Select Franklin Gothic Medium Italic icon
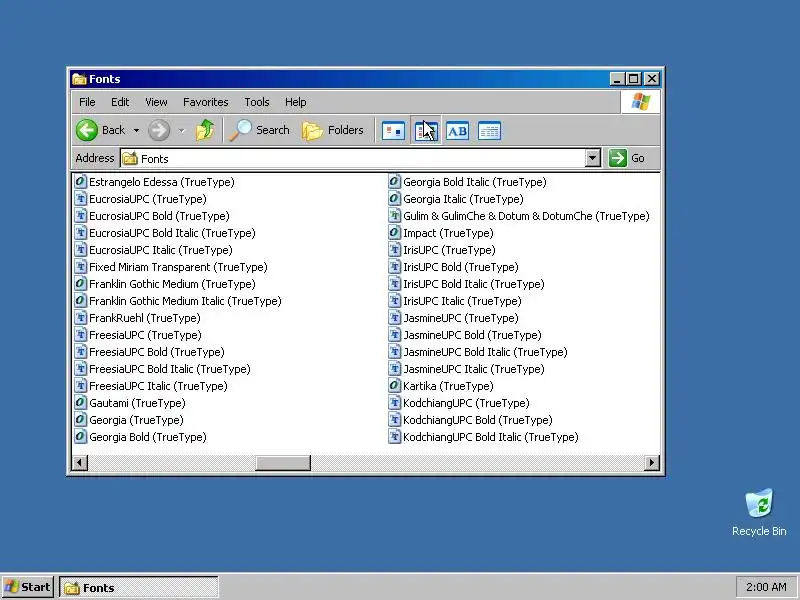This screenshot has width=800, height=600. 80,301
